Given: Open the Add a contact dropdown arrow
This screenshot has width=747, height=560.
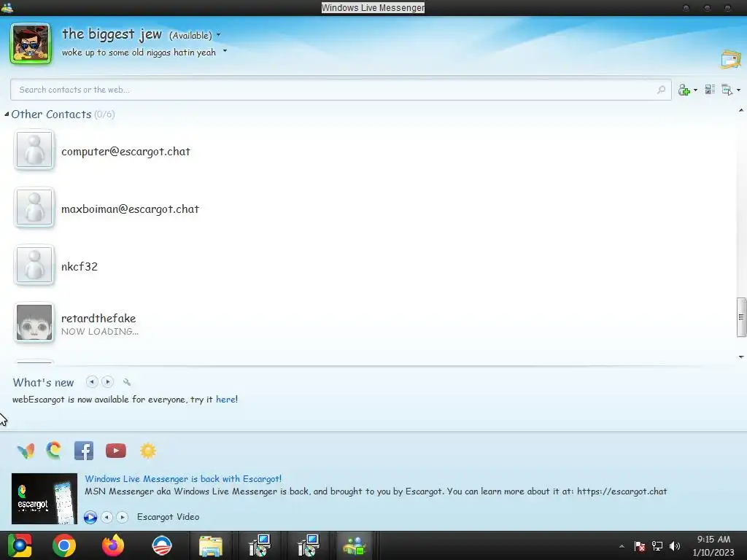Looking at the screenshot, I should point(695,90).
